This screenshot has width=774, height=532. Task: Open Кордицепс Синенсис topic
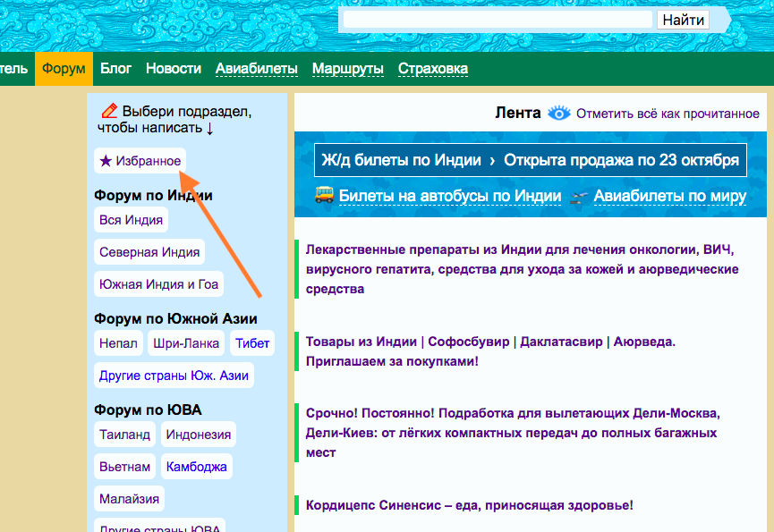(469, 505)
